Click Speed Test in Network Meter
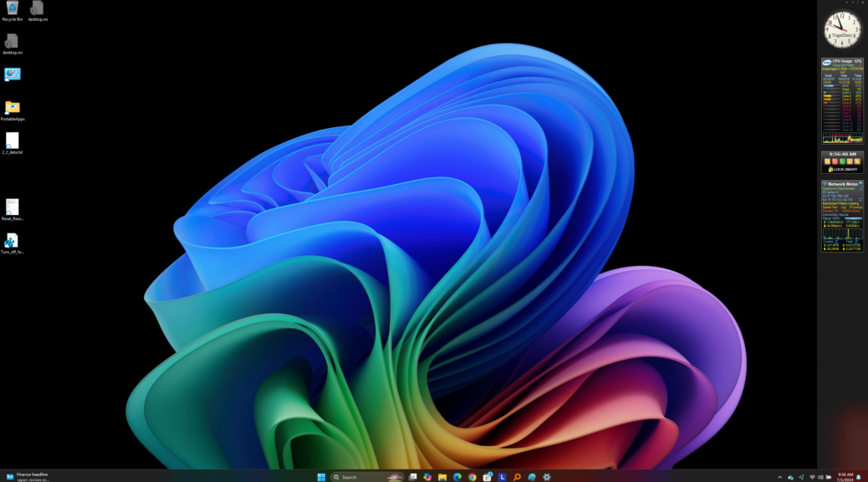This screenshot has width=868, height=482. (830, 208)
